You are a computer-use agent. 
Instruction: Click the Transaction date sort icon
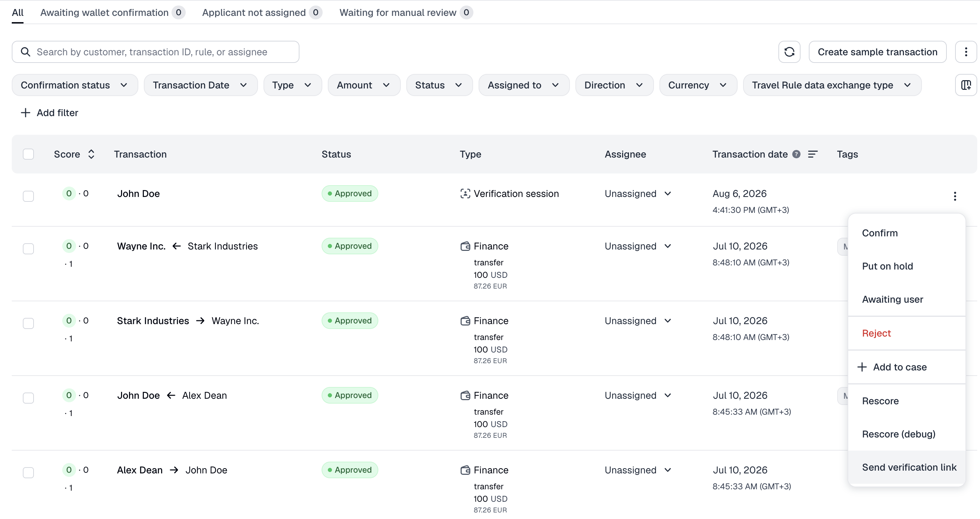pyautogui.click(x=813, y=154)
